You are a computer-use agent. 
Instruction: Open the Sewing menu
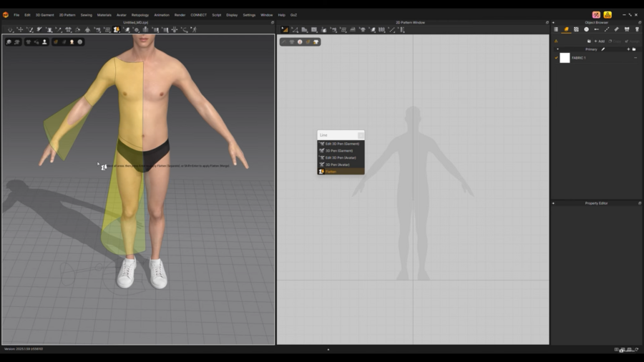click(86, 14)
